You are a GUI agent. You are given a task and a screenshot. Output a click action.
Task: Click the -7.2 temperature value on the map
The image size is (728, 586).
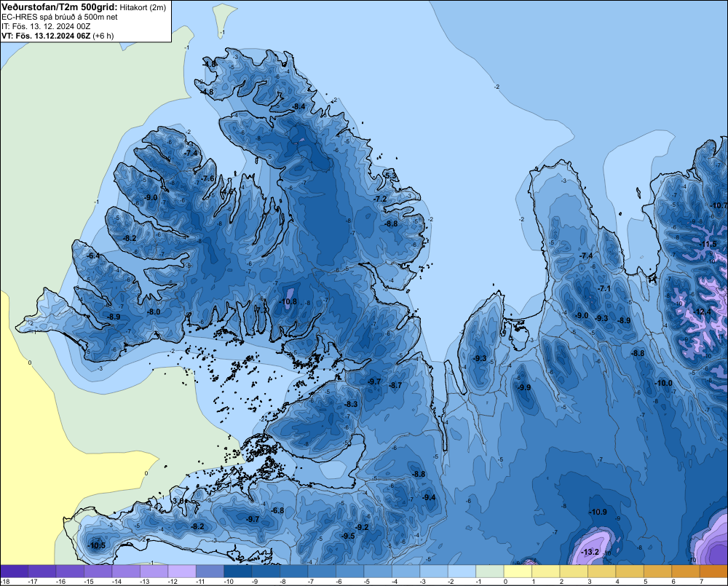click(x=380, y=199)
